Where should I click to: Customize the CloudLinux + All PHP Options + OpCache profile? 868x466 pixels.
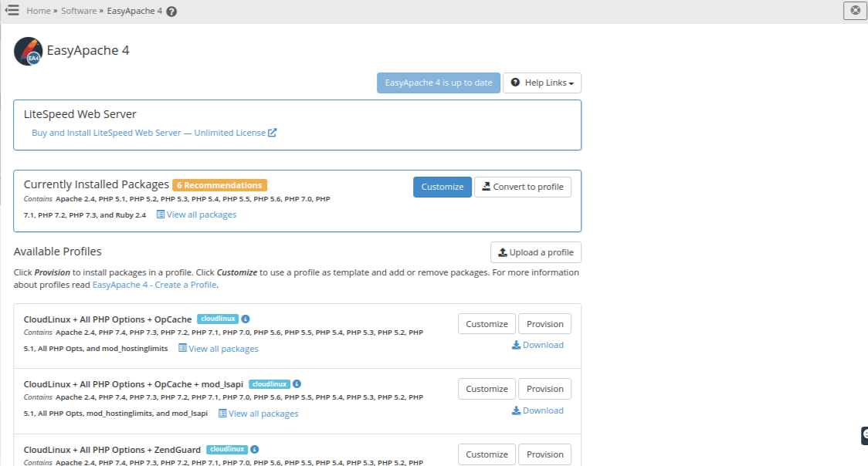(x=487, y=324)
